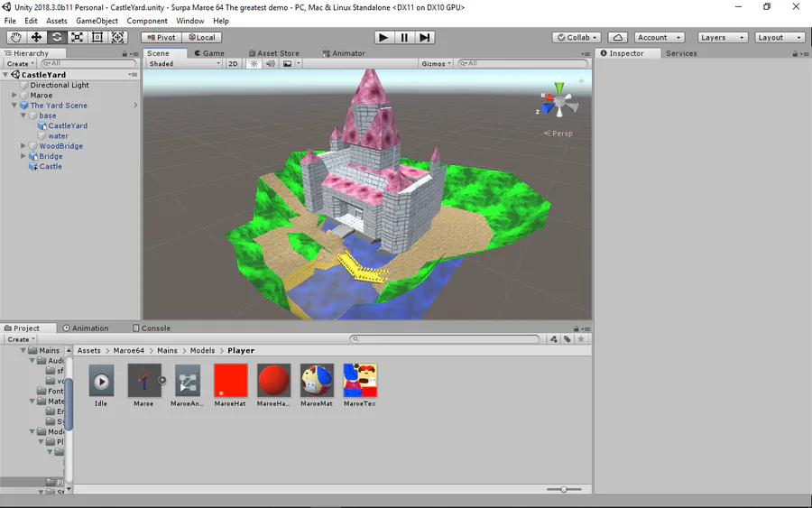Image resolution: width=812 pixels, height=508 pixels.
Task: Expand the Bridge prefab object
Action: pos(23,156)
